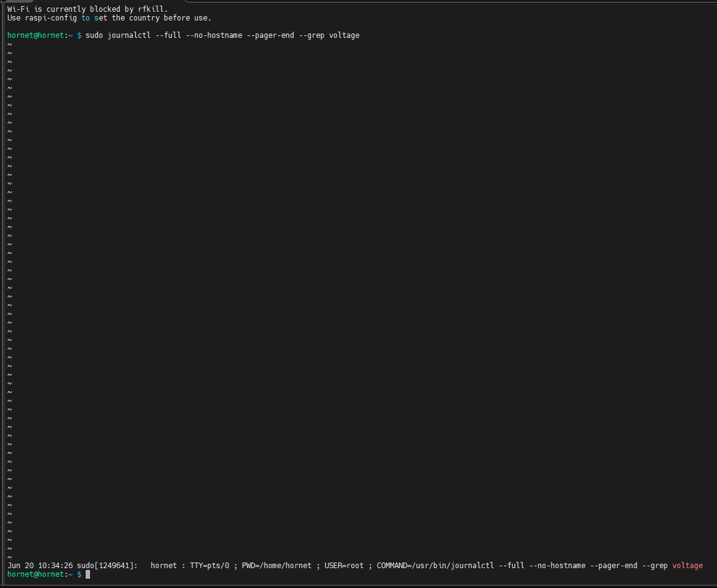This screenshot has height=588, width=717.
Task: Click the Wi-Fi blocked by rfkill message
Action: pos(87,9)
